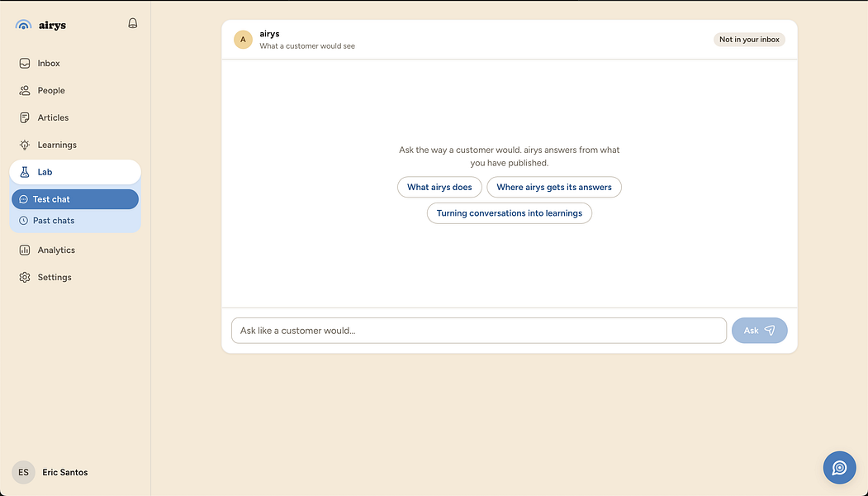Click the Settings gear icon
868x496 pixels.
click(x=24, y=277)
